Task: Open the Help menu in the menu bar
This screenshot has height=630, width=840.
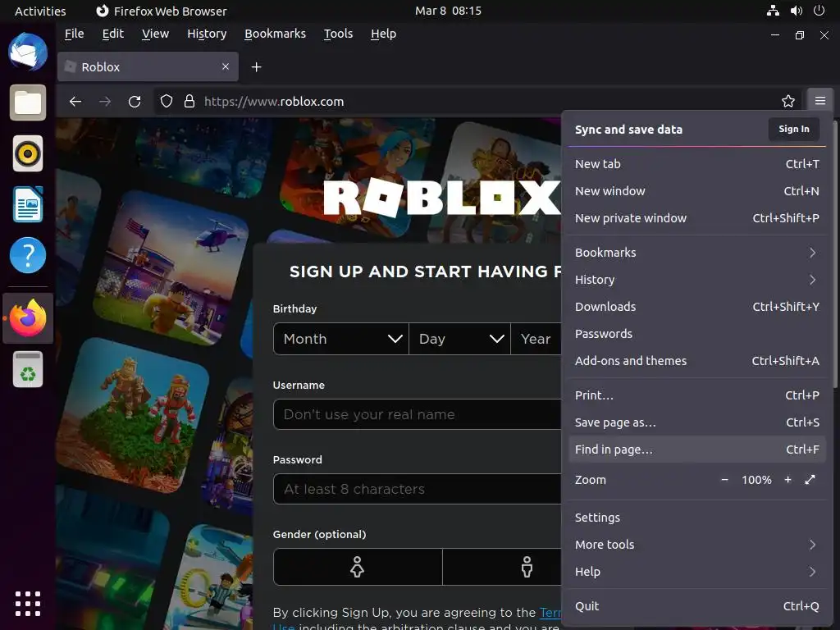Action: coord(383,34)
